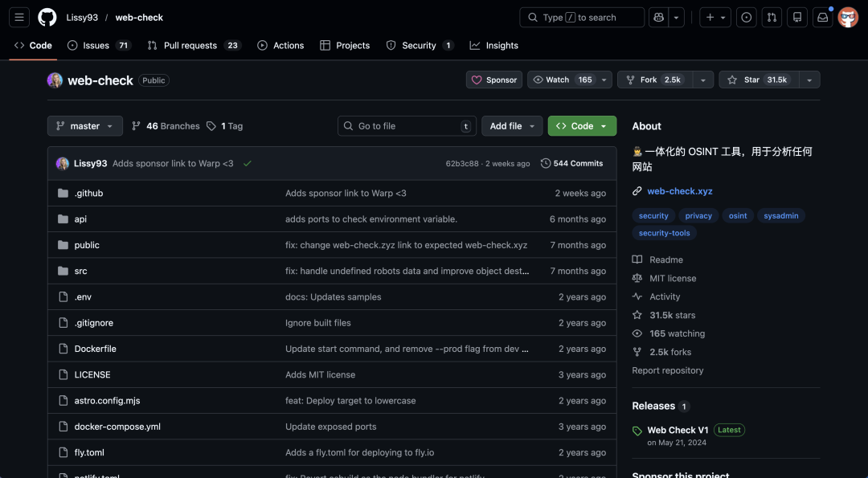Open the web-check.xyz link
This screenshot has width=868, height=478.
click(680, 191)
